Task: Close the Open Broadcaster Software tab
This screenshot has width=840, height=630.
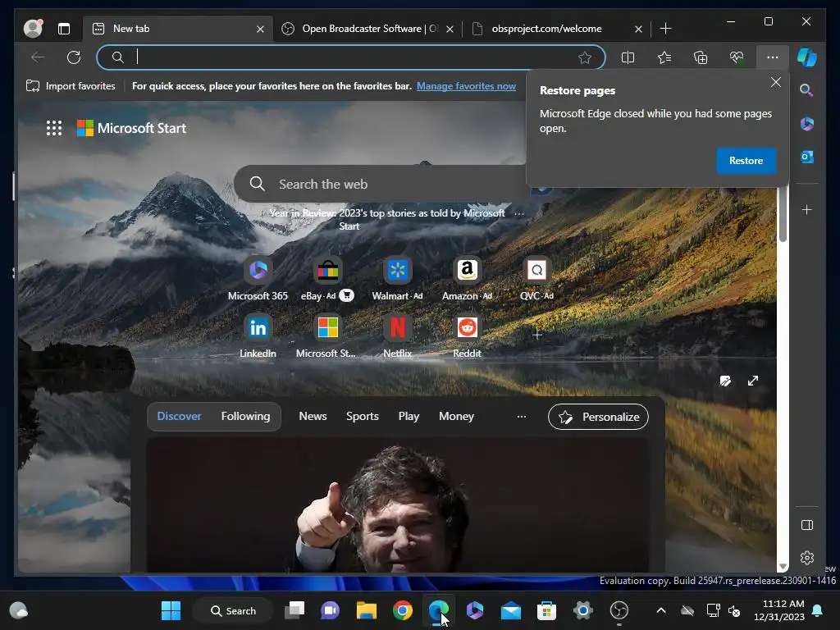Action: (450, 29)
